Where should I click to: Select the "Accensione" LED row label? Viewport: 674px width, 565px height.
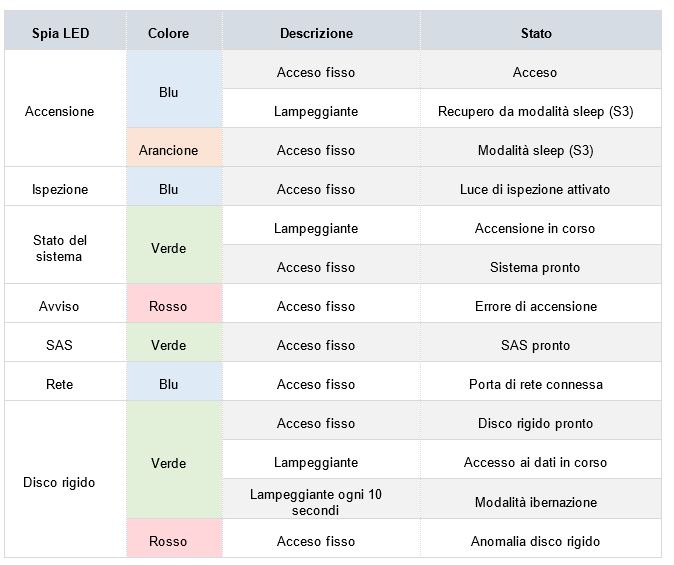pyautogui.click(x=59, y=111)
